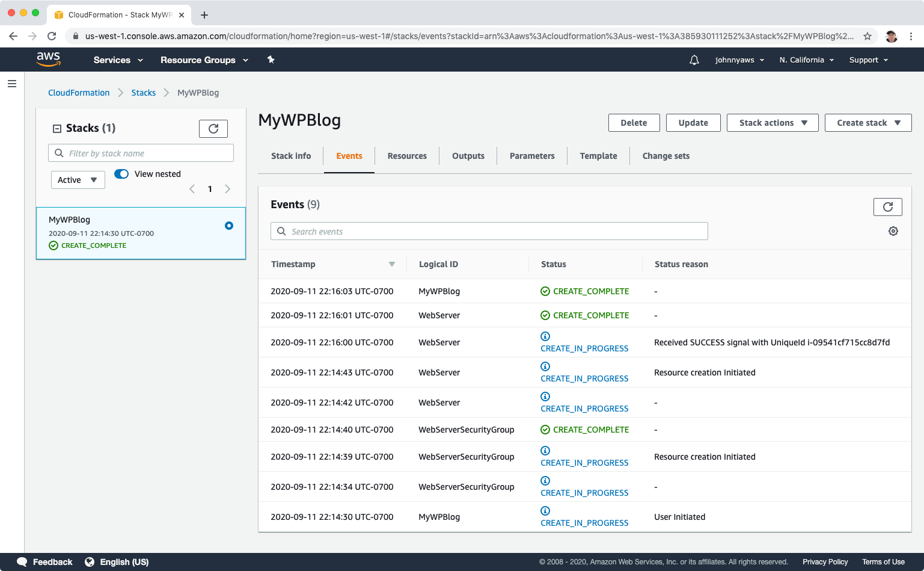Bookmark this page with star icon
924x571 pixels.
coord(867,36)
